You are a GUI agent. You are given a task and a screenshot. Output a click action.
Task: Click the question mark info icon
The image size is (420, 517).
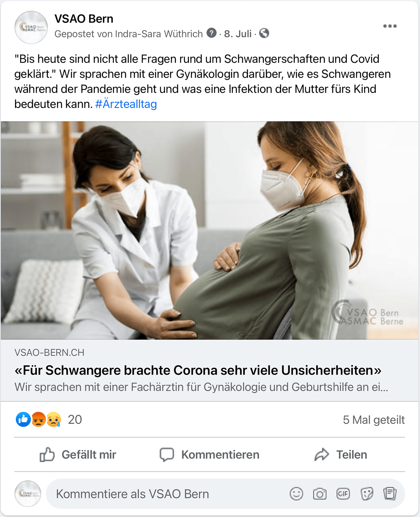pos(212,33)
